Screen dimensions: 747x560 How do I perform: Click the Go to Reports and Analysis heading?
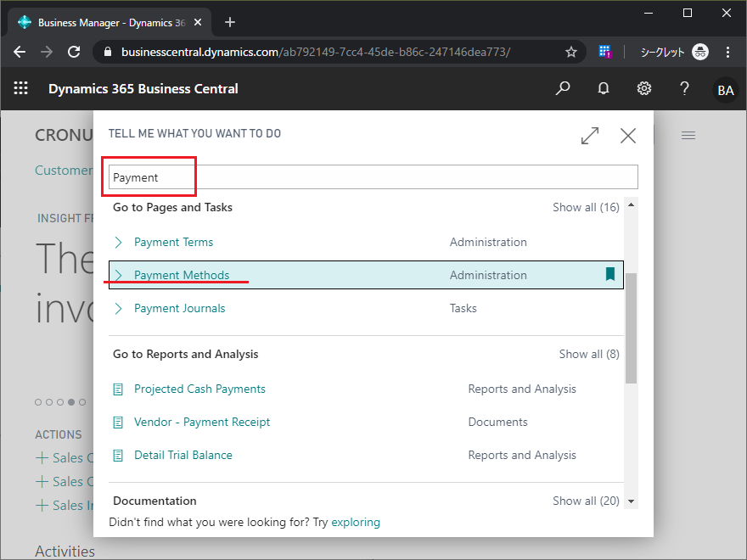185,354
